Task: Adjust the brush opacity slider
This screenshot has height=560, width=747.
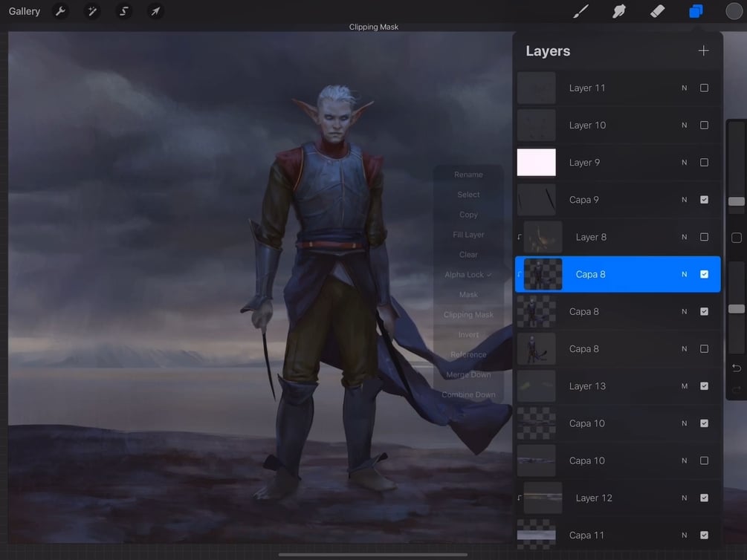Action: 736,309
